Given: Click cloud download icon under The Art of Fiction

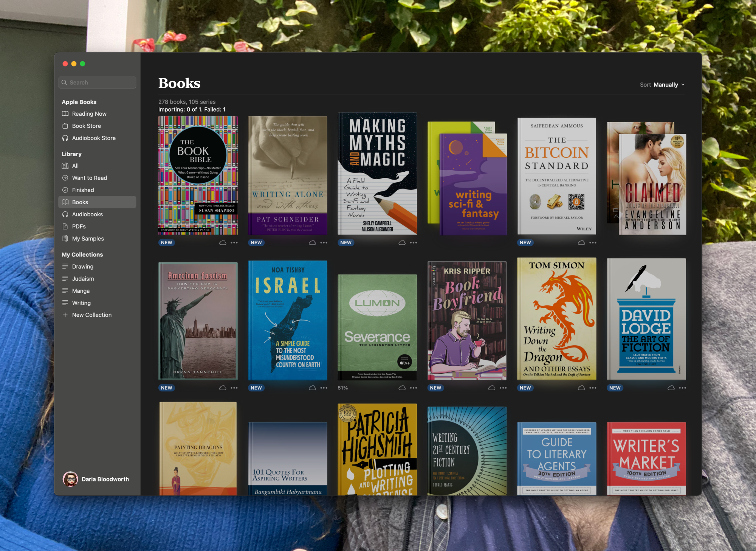Looking at the screenshot, I should pos(671,388).
